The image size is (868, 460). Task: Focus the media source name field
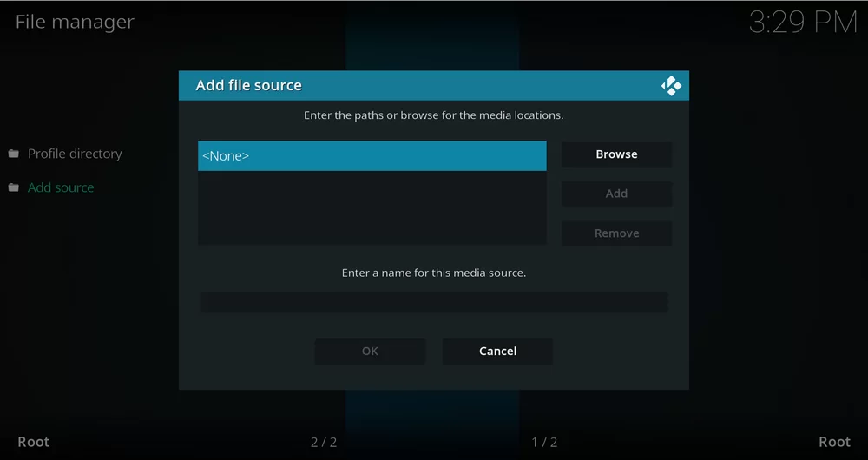pos(433,302)
